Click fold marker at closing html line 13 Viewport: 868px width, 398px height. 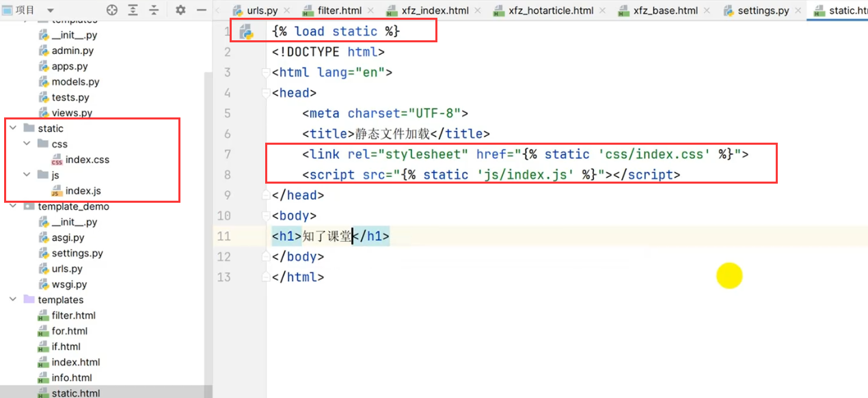[266, 277]
